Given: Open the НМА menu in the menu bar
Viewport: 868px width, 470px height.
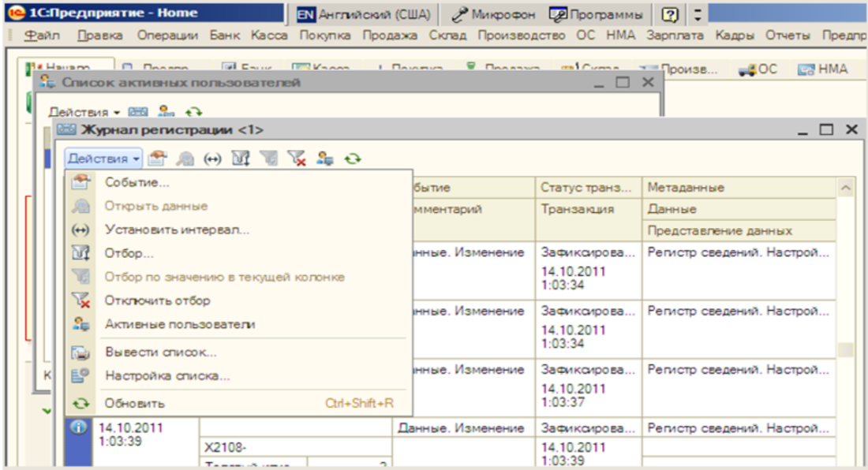Looking at the screenshot, I should point(620,35).
